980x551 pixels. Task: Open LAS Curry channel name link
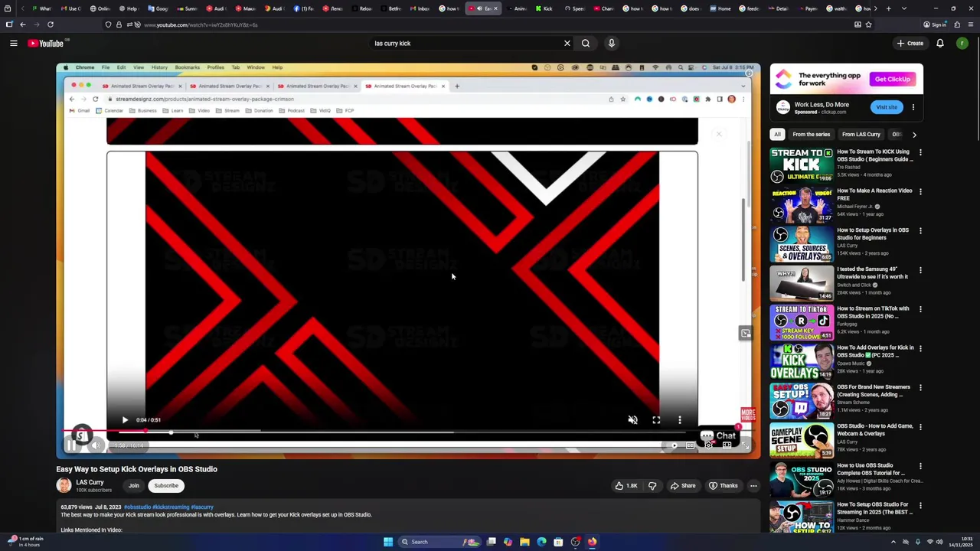pos(90,482)
